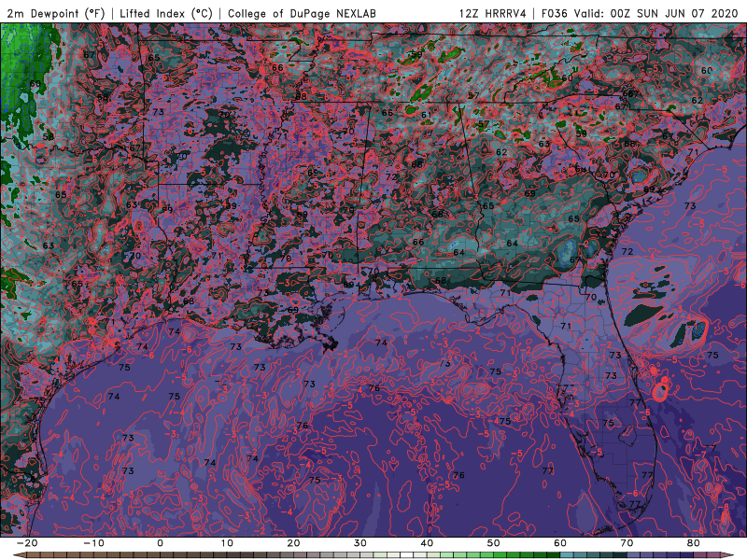Click the 'Lifted Index (°C)' title label

(166, 13)
